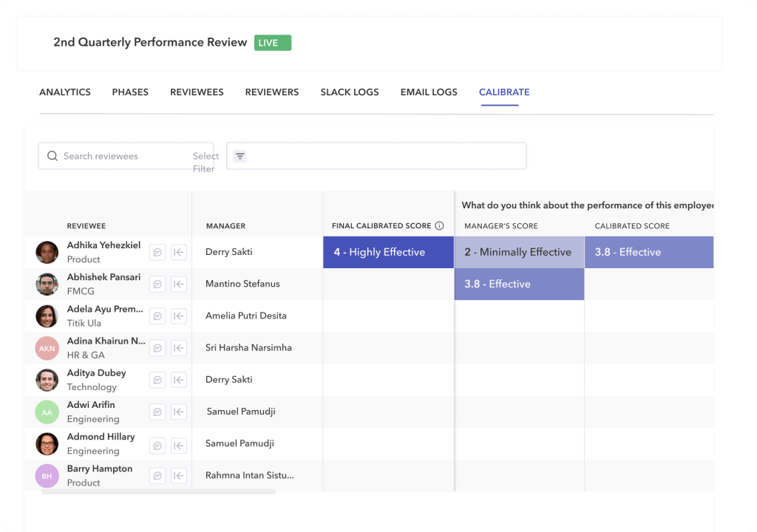The height and width of the screenshot is (532, 757).
Task: Open the Reviewers tab
Action: 272,92
